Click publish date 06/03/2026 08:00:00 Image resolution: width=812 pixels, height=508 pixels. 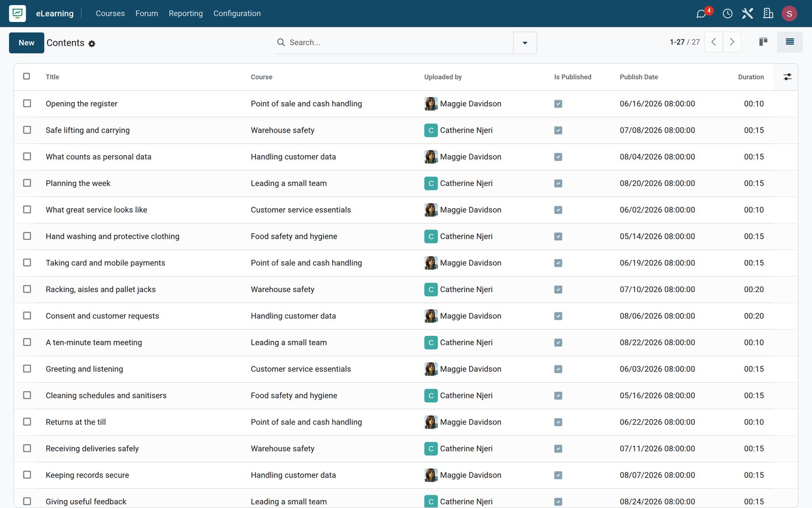point(657,369)
